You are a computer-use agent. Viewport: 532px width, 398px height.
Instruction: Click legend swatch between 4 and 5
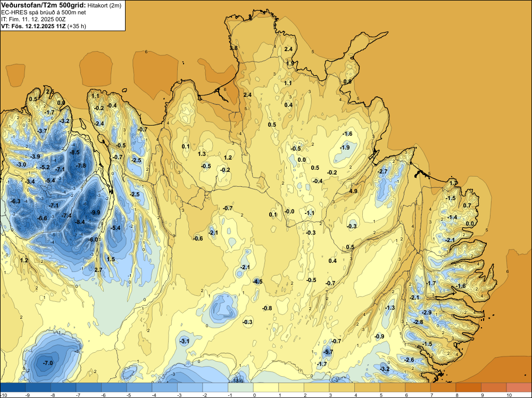(x=367, y=387)
